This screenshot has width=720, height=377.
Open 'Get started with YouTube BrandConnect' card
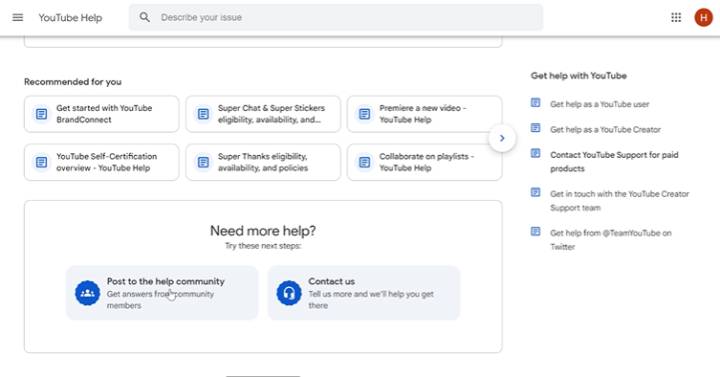pyautogui.click(x=101, y=114)
